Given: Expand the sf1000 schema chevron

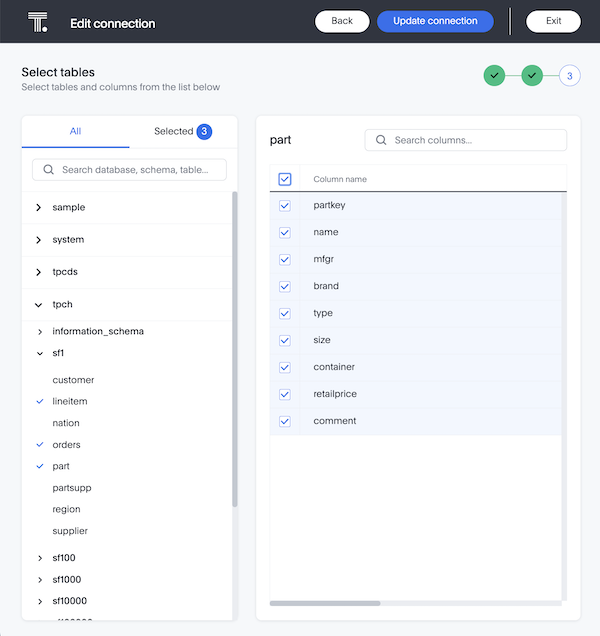Looking at the screenshot, I should [40, 580].
